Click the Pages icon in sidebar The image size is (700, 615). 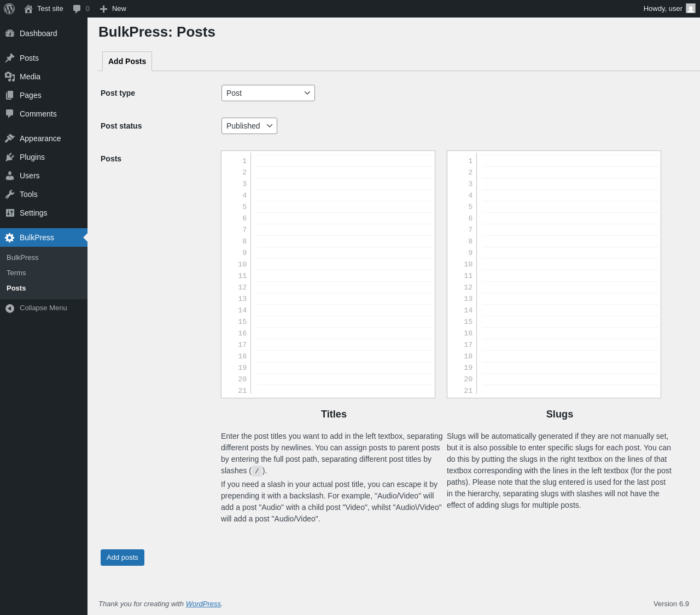pos(10,95)
